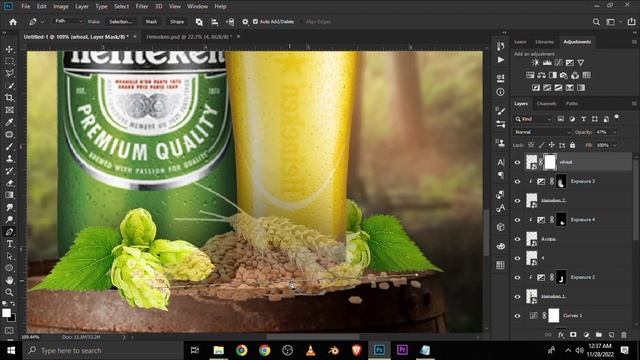
Task: Open Premiere Pro from taskbar
Action: [x=402, y=350]
